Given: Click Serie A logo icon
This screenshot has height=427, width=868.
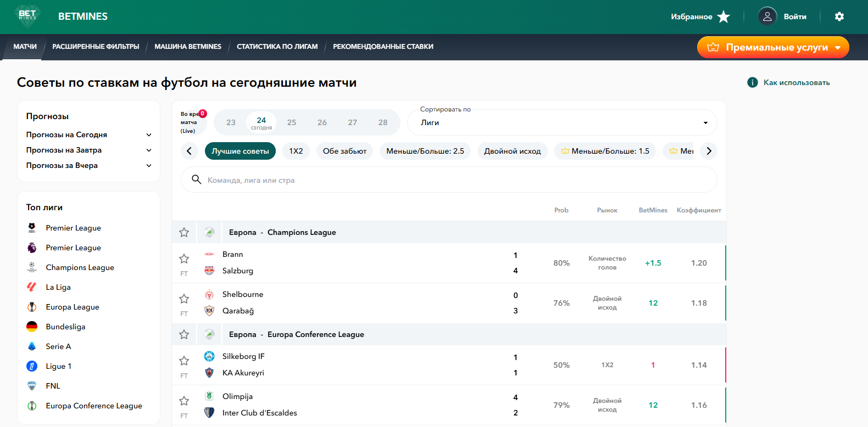Looking at the screenshot, I should tap(32, 346).
